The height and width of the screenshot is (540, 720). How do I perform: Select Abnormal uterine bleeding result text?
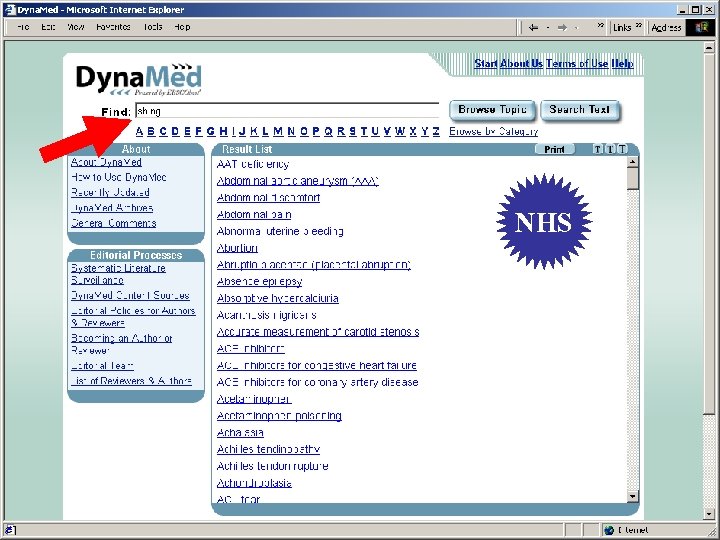(280, 231)
